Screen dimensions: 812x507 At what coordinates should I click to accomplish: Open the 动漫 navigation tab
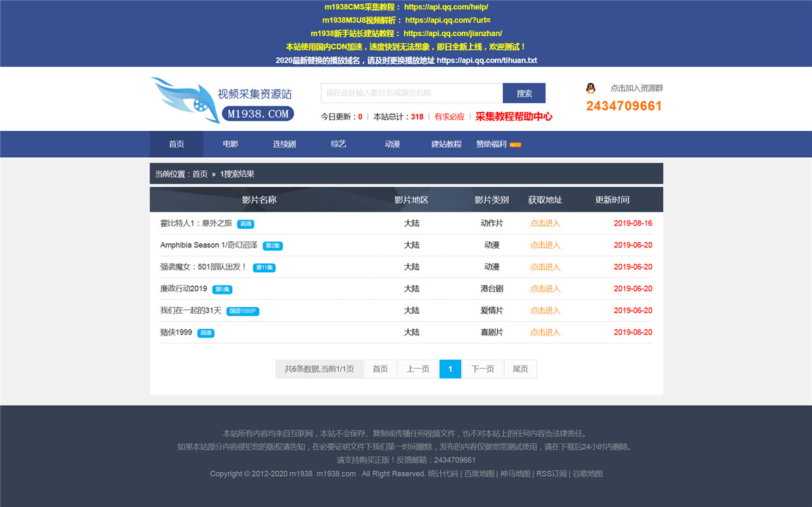[x=392, y=144]
